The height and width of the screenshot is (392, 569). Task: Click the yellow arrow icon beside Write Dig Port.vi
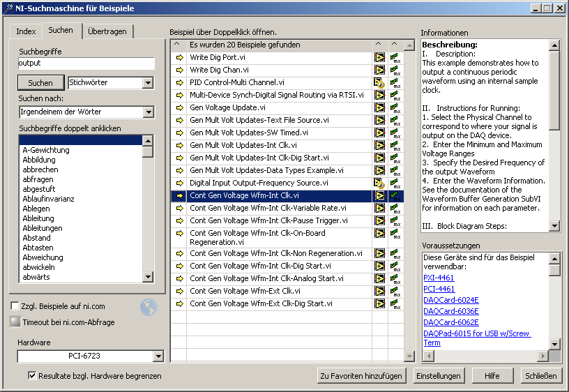coord(179,57)
